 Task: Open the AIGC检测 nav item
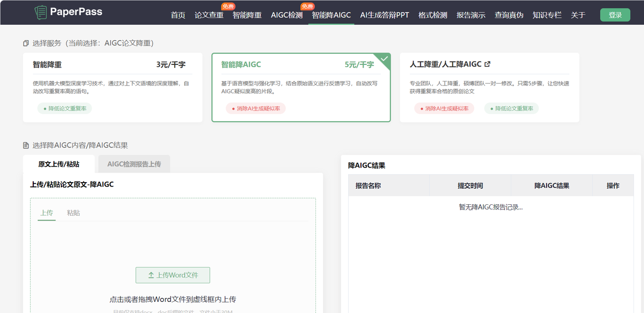click(x=287, y=15)
